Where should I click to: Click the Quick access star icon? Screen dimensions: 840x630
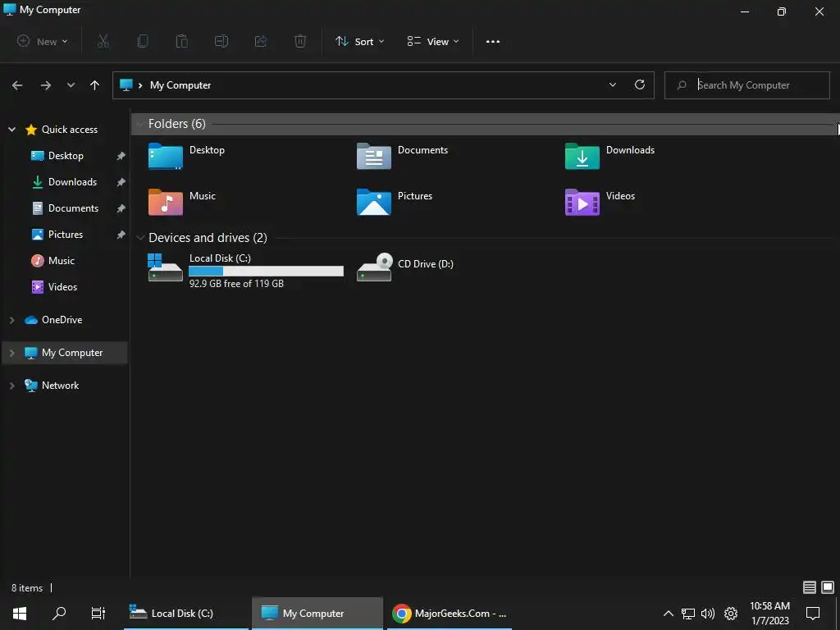31,129
